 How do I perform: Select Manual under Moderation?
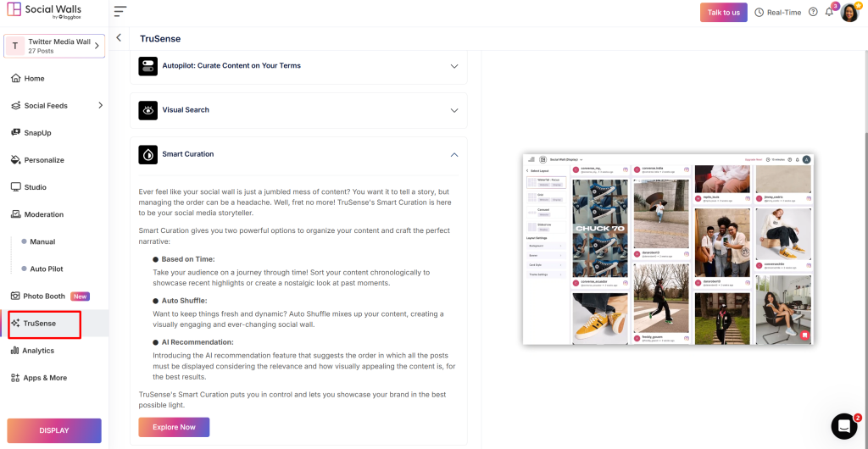click(x=42, y=241)
